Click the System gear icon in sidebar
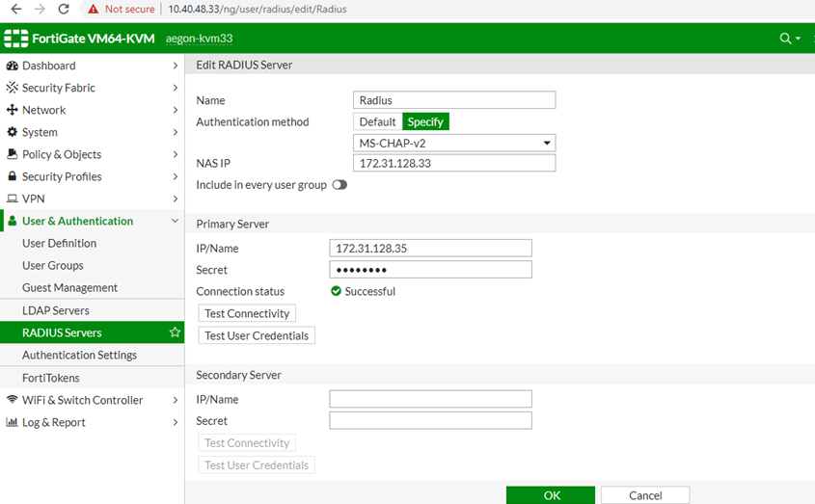 tap(13, 132)
